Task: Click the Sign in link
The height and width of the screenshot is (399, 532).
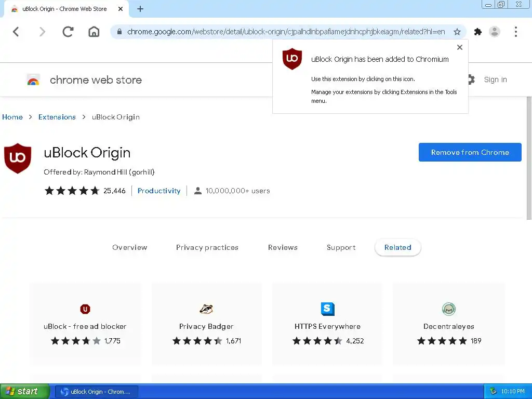Action: [495, 79]
